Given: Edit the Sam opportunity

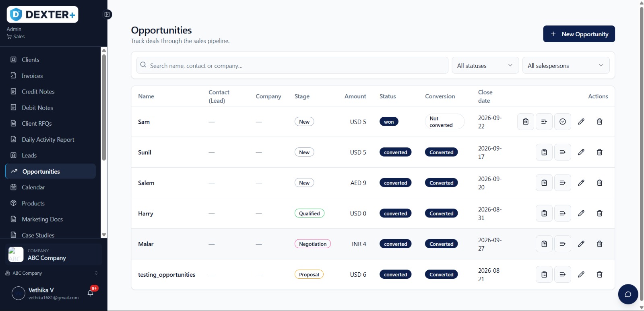Looking at the screenshot, I should (581, 122).
